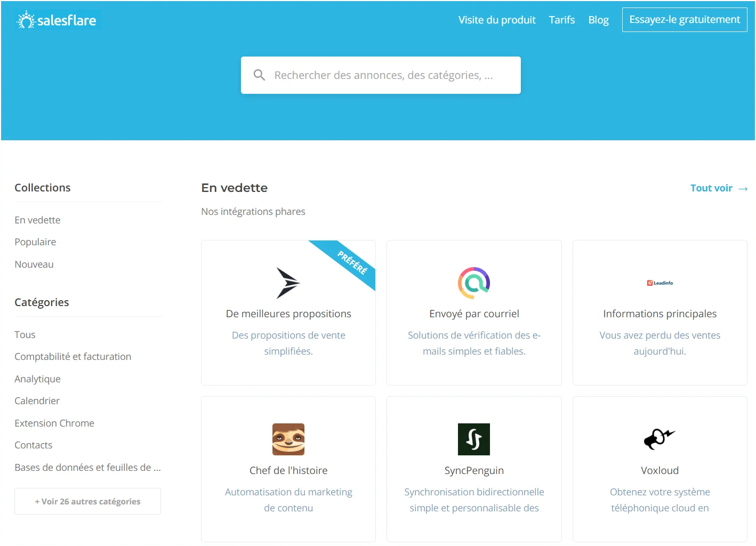The image size is (756, 546).
Task: Click Vous avez perdu des ventes description
Action: tap(660, 343)
